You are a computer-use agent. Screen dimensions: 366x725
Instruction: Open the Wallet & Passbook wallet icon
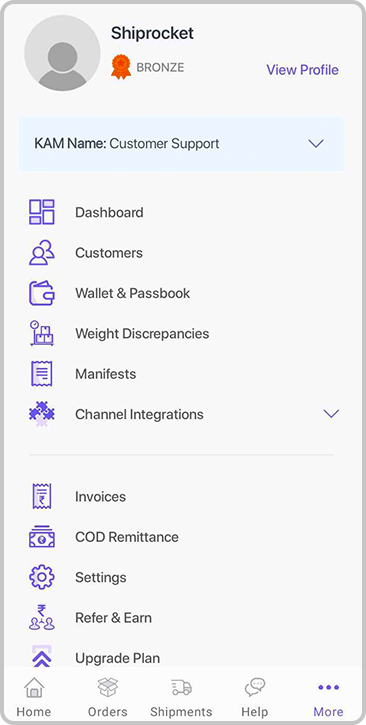(x=42, y=293)
